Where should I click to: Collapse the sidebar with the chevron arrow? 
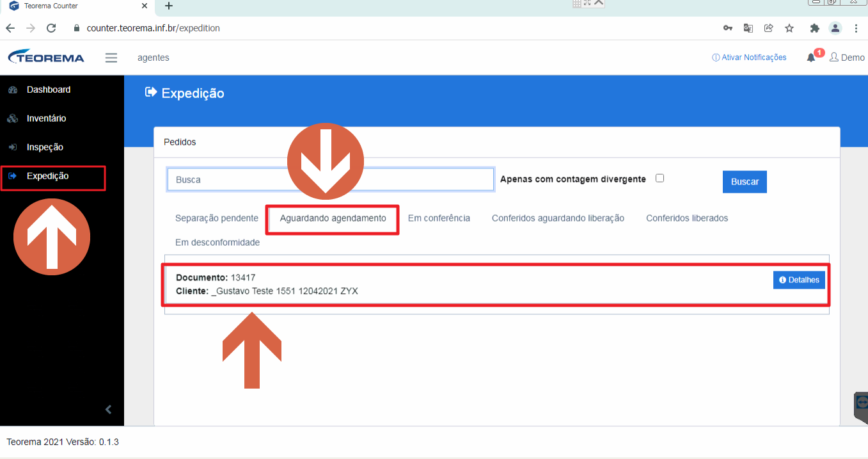point(109,409)
